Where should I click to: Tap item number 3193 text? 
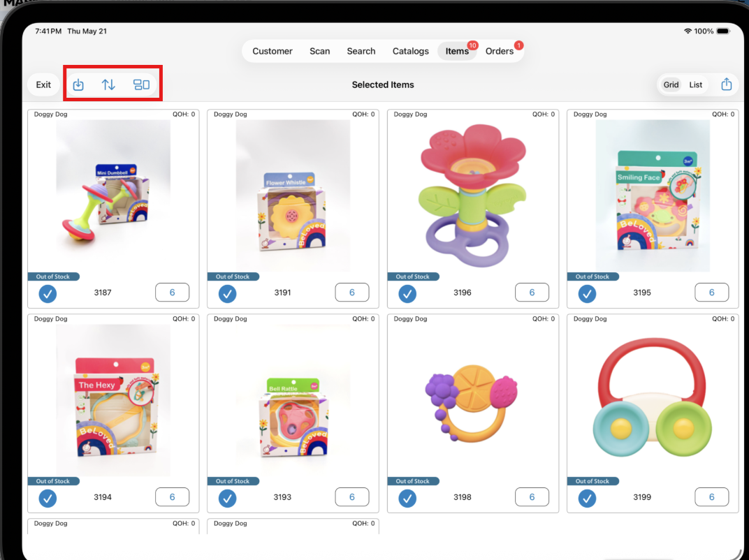click(x=282, y=497)
